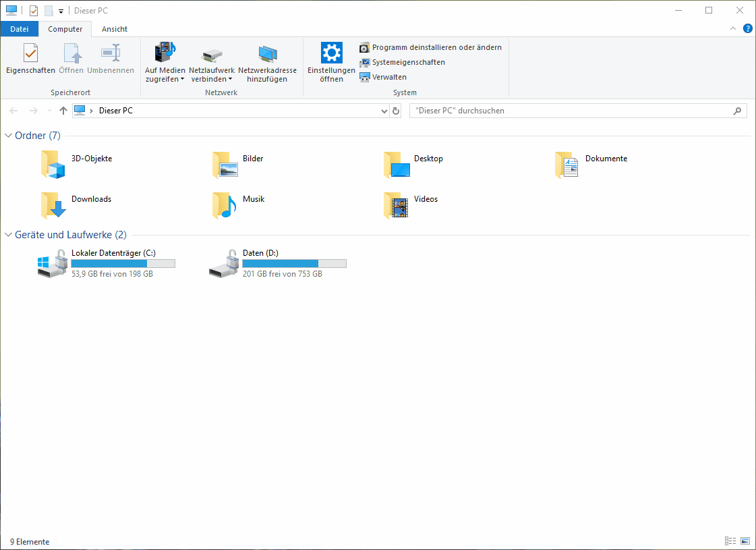756x550 pixels.
Task: Click the D: drive usage bar
Action: [294, 263]
